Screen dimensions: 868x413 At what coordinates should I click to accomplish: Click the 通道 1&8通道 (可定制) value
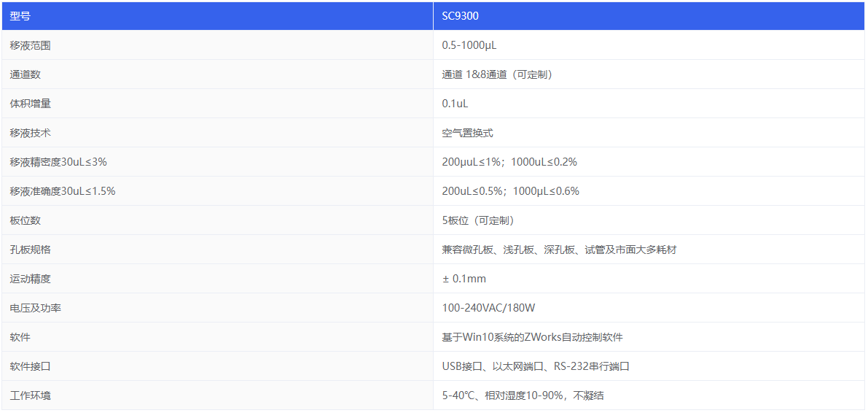click(497, 74)
